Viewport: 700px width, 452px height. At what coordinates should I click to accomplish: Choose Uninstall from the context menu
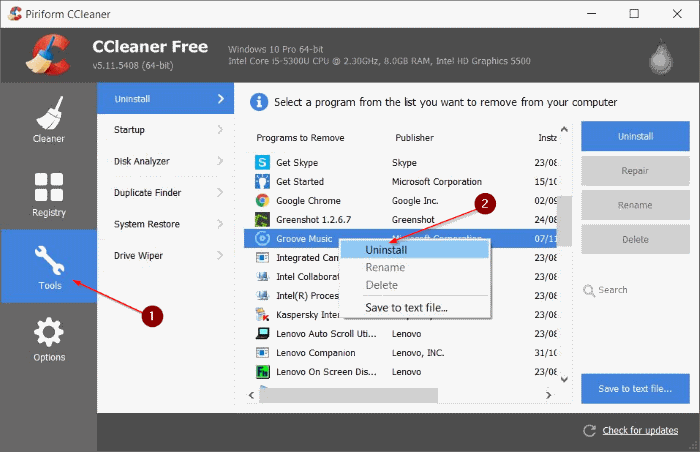click(x=415, y=250)
